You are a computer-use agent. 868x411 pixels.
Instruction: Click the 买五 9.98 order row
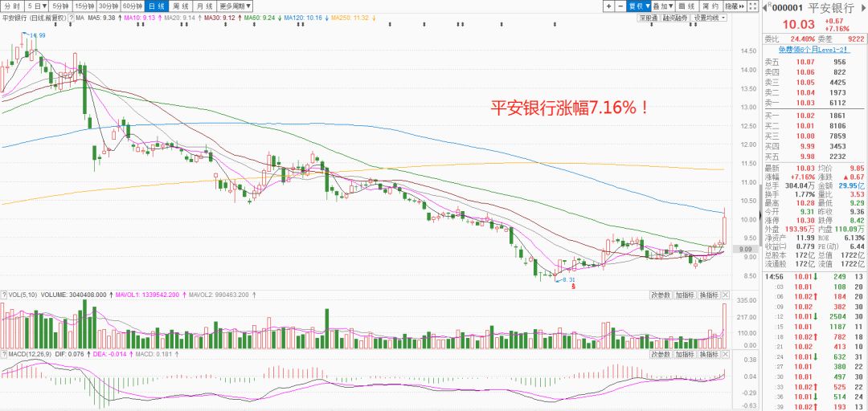813,157
